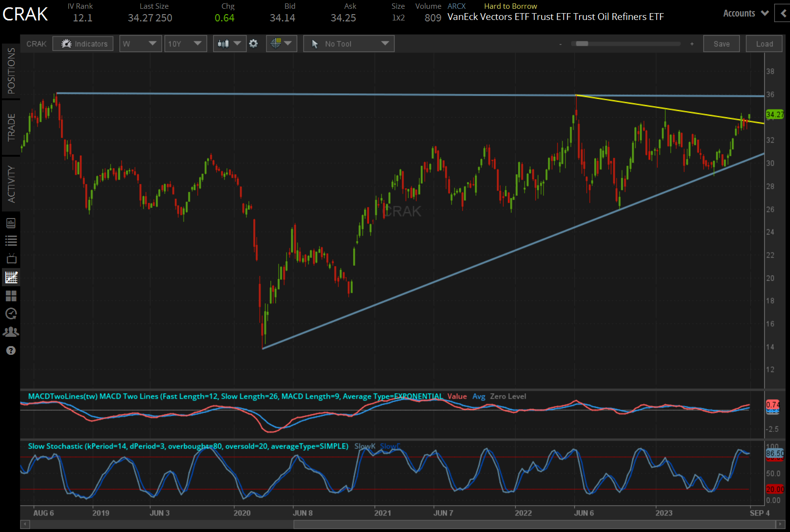Screen dimensions: 790x532
Task: Click the clock/history sidebar icon
Action: tap(11, 314)
